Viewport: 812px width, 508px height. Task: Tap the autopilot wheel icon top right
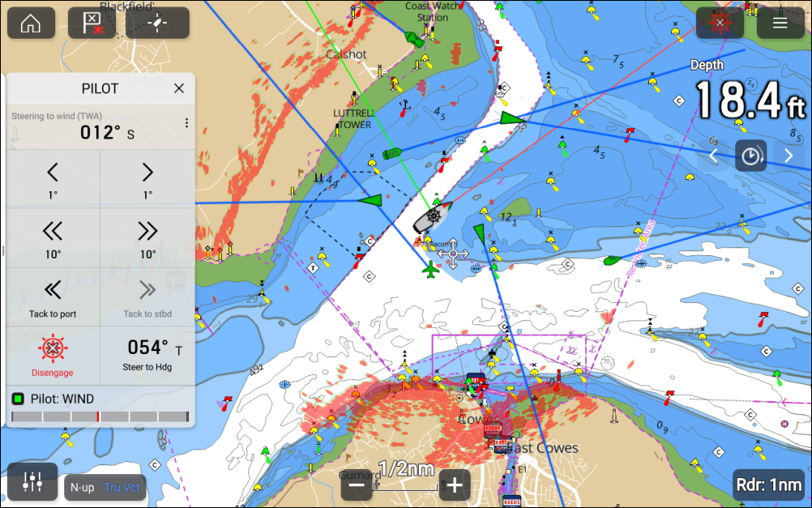tap(719, 23)
